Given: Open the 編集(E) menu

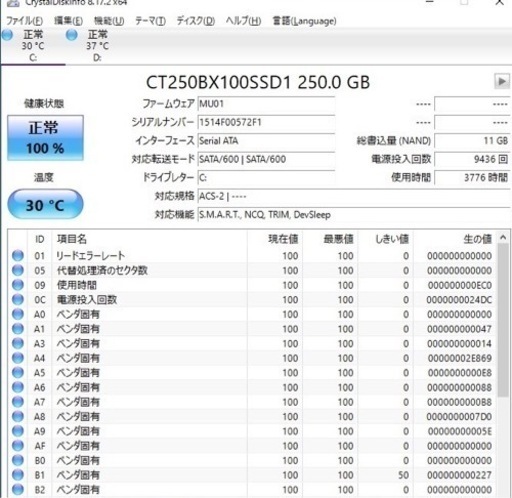Looking at the screenshot, I should click(x=68, y=21).
